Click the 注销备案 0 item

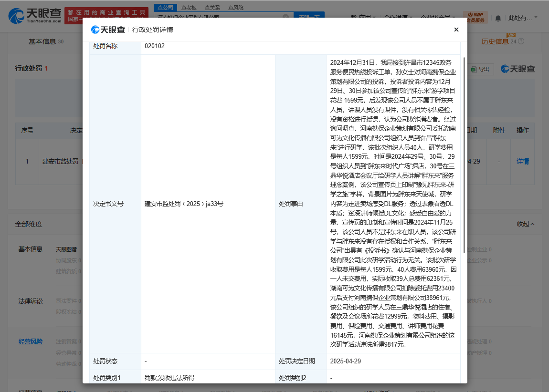pos(68,341)
